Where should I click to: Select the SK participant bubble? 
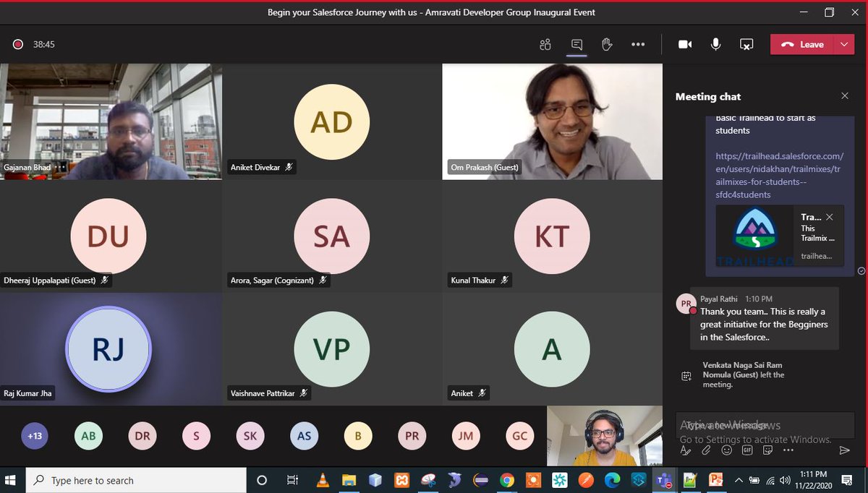[250, 436]
